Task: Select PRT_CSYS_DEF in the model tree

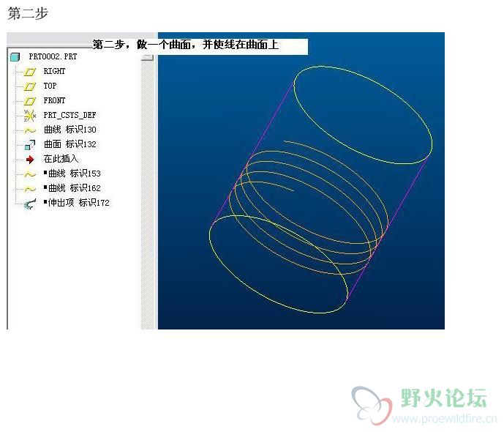Action: tap(69, 115)
